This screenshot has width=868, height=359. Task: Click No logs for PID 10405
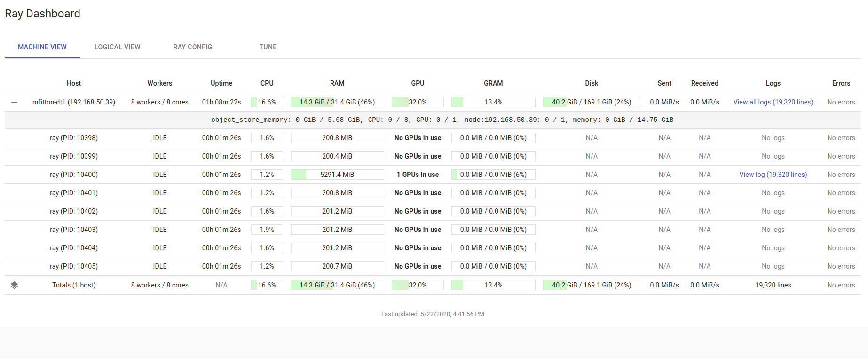point(773,266)
